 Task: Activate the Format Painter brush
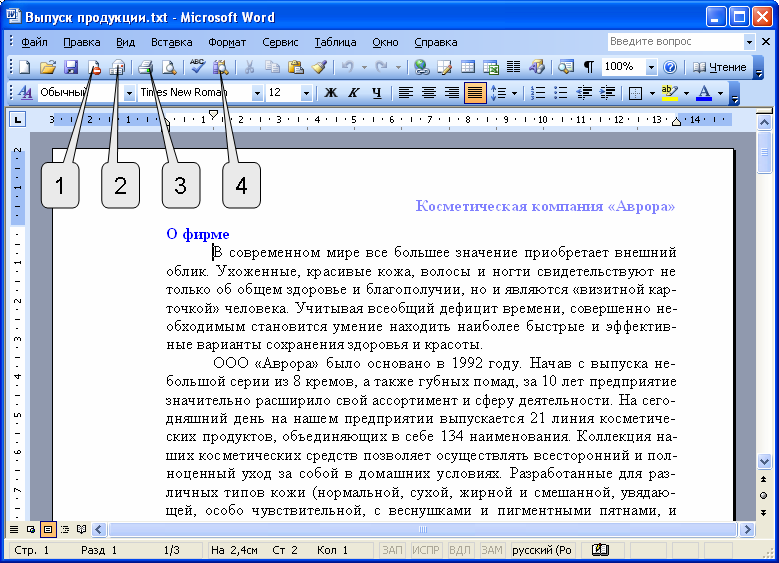click(x=319, y=67)
